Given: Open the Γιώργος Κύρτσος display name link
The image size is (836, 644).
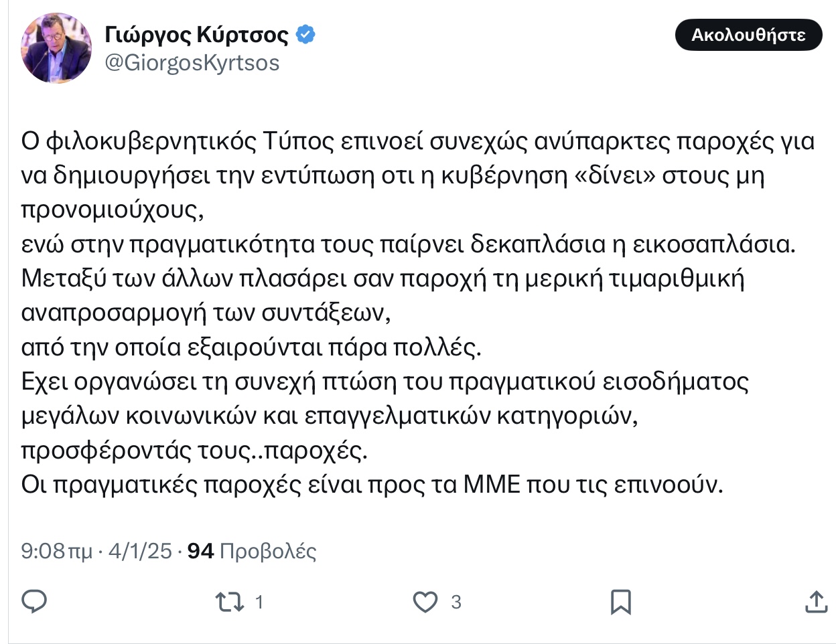Looking at the screenshot, I should coord(196,35).
